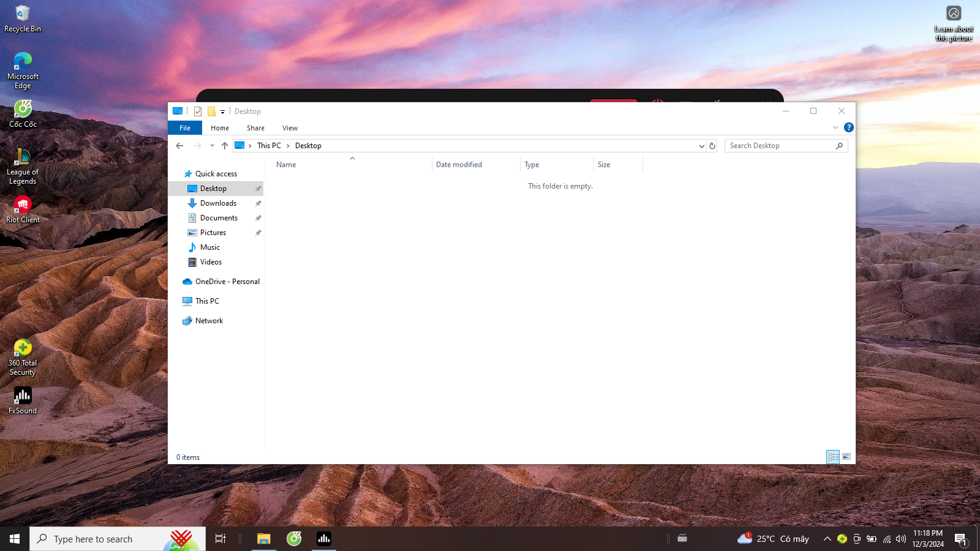Image resolution: width=980 pixels, height=551 pixels.
Task: Click the New Folder icon in title bar
Action: (211, 111)
